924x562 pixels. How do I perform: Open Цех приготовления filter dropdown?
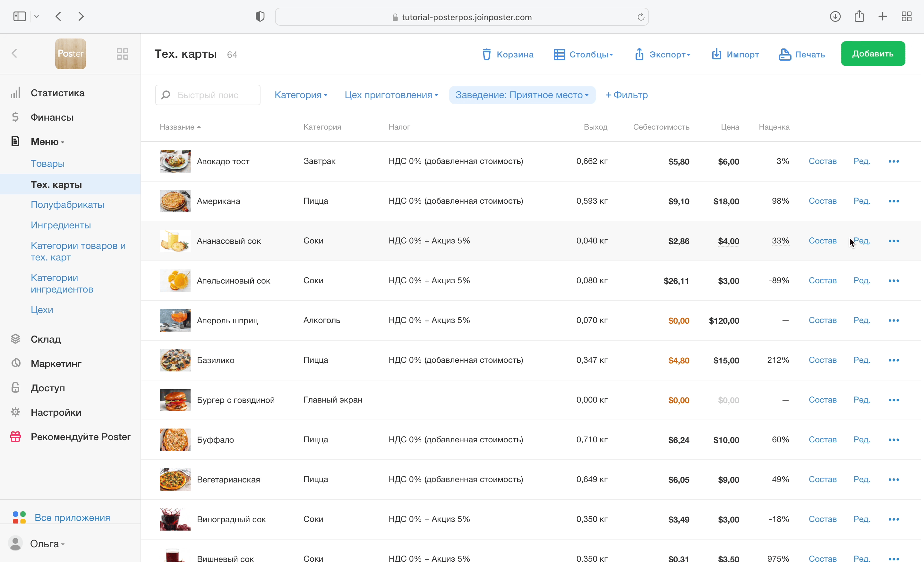[x=391, y=95]
